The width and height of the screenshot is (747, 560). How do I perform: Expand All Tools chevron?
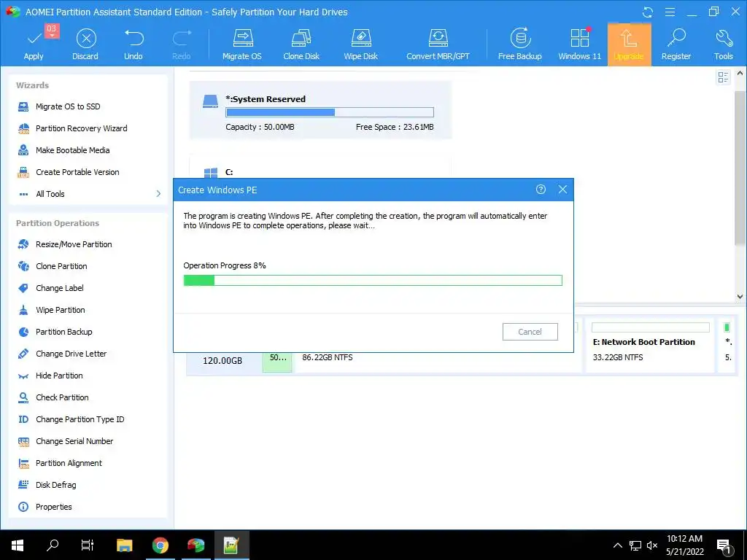coord(158,194)
